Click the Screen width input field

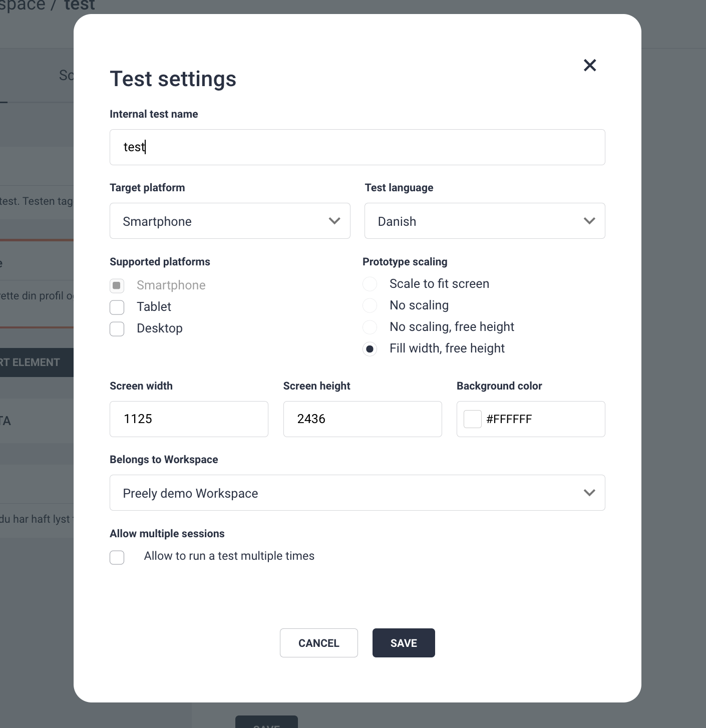(x=189, y=419)
